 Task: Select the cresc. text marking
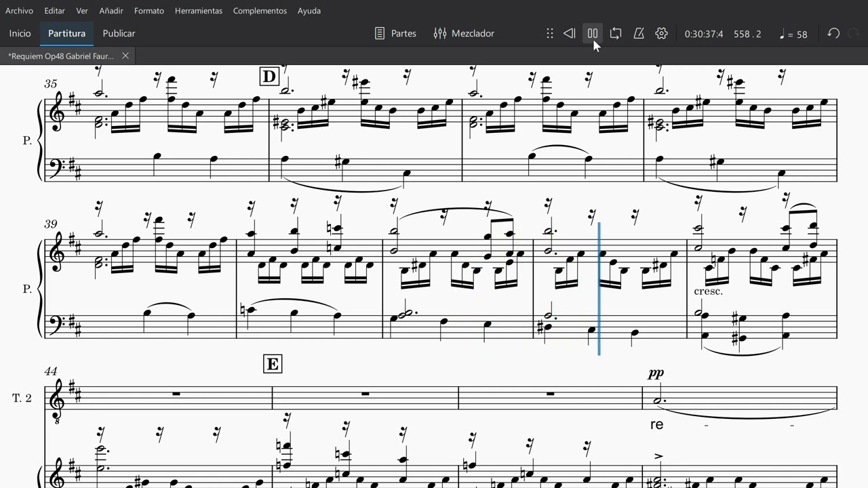pyautogui.click(x=709, y=291)
